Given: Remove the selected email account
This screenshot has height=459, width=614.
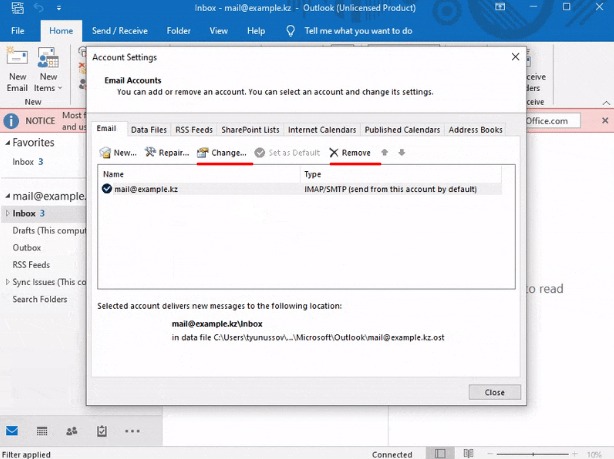Looking at the screenshot, I should (x=350, y=153).
